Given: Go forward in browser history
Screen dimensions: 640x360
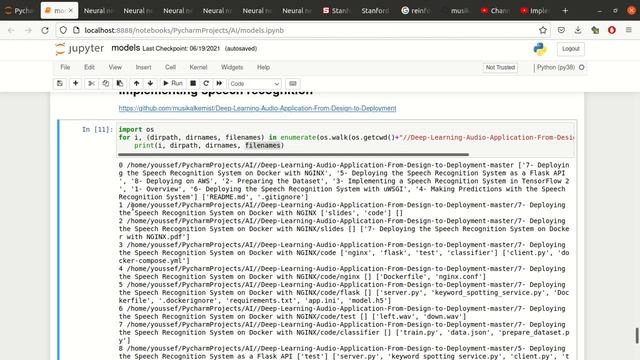Looking at the screenshot, I should 28,30.
